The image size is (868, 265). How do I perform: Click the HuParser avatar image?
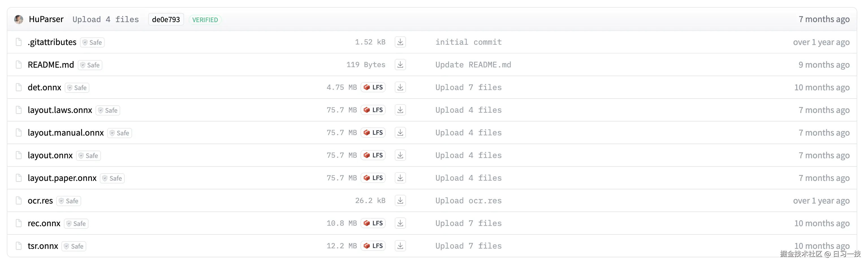pos(19,20)
